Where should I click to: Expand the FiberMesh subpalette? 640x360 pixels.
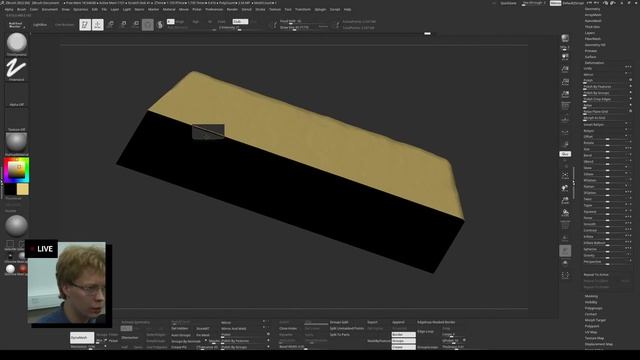click(593, 39)
